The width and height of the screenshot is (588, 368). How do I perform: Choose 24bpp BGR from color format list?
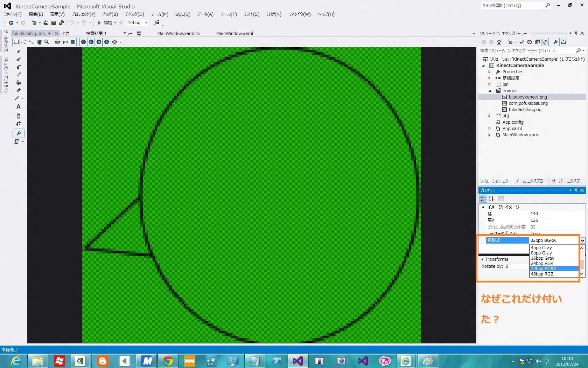click(x=542, y=264)
